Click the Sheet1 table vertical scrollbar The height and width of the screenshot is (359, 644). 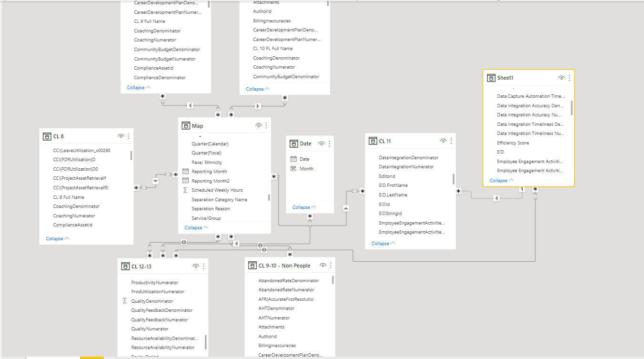point(572,108)
